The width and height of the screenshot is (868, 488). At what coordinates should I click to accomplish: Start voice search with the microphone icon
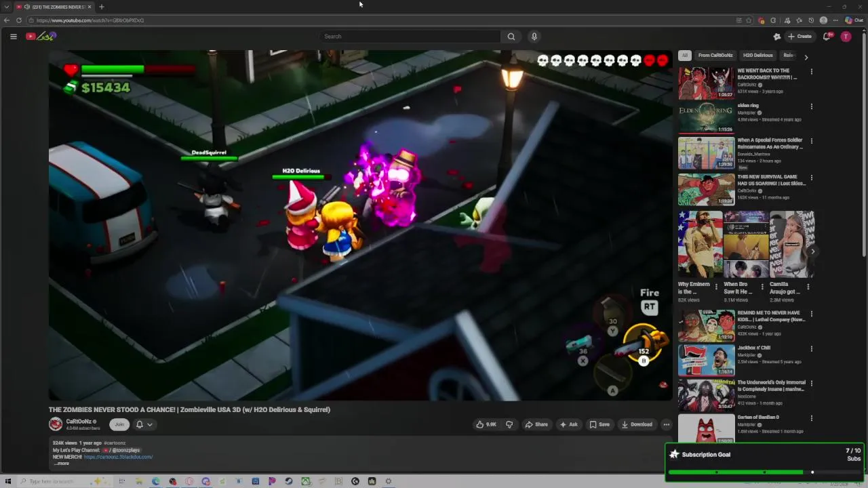pos(534,37)
